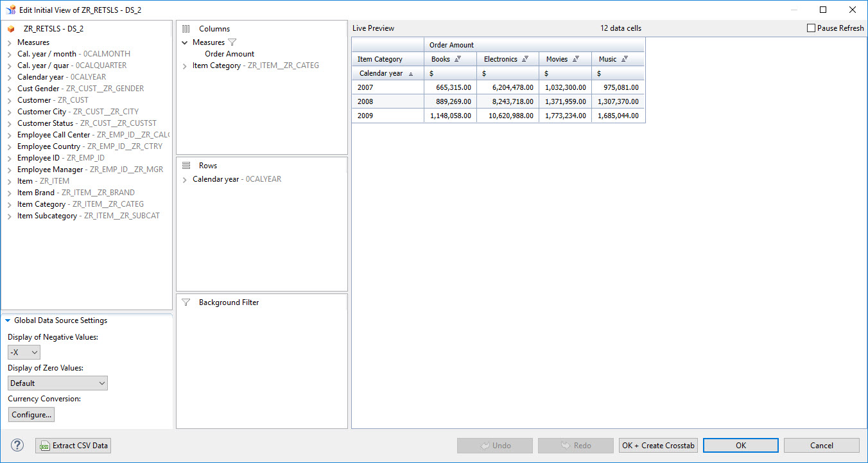Select Employee Manager dimension in list
The image size is (868, 463).
point(50,170)
